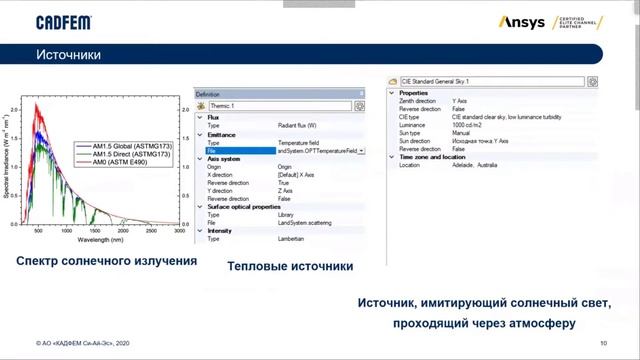Open the settings gear beside Themic 1 field
Image resolution: width=640 pixels, height=360 pixels.
359,106
